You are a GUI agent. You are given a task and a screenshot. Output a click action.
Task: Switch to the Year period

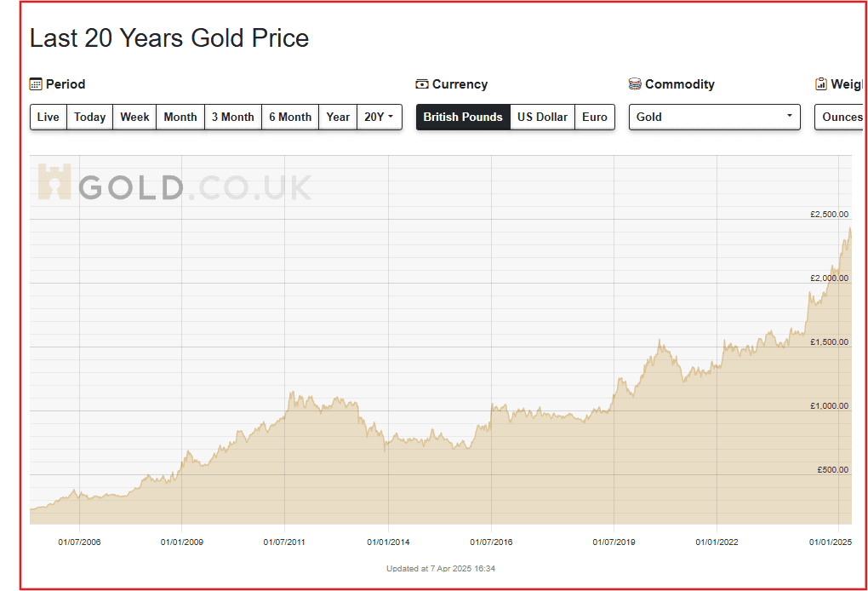click(338, 118)
